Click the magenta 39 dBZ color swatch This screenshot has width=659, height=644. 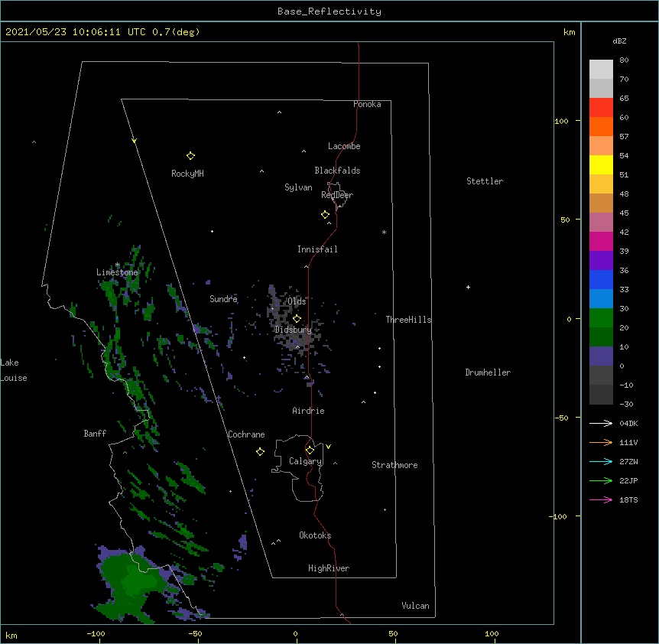tap(601, 241)
